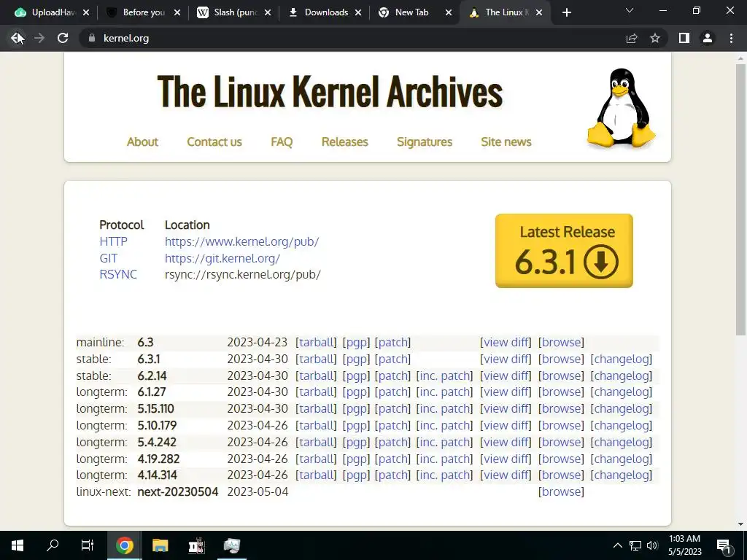Click the browser forward arrow
Viewport: 747px width, 560px height.
pyautogui.click(x=39, y=38)
